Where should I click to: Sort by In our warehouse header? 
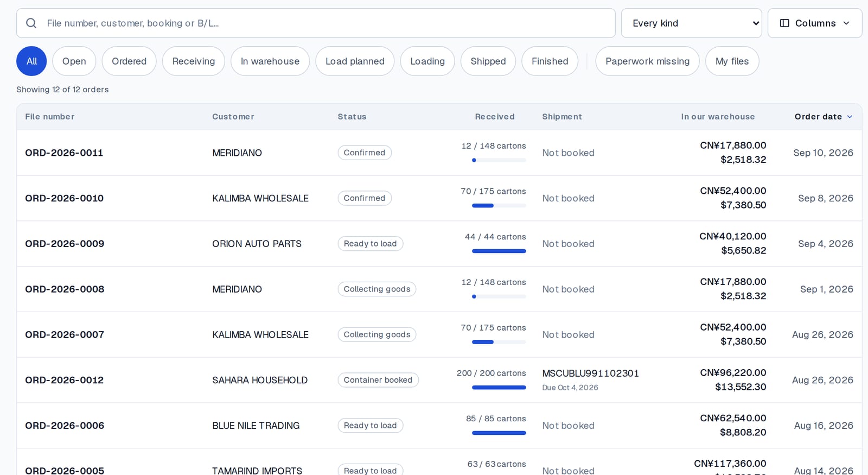point(718,117)
